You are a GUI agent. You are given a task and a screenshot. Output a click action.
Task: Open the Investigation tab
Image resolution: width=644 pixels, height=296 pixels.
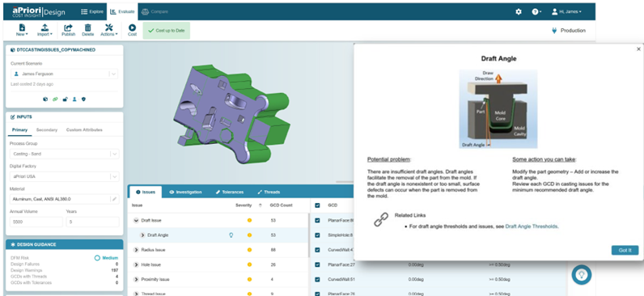click(185, 192)
